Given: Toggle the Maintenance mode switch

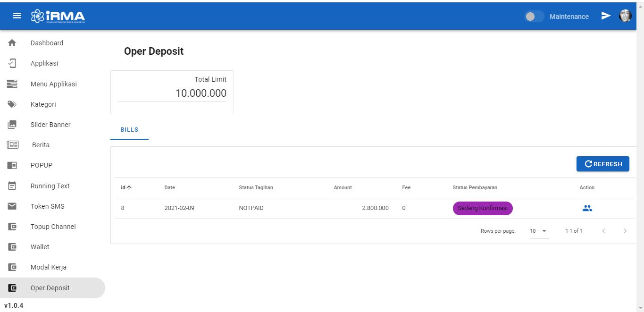Looking at the screenshot, I should point(534,17).
